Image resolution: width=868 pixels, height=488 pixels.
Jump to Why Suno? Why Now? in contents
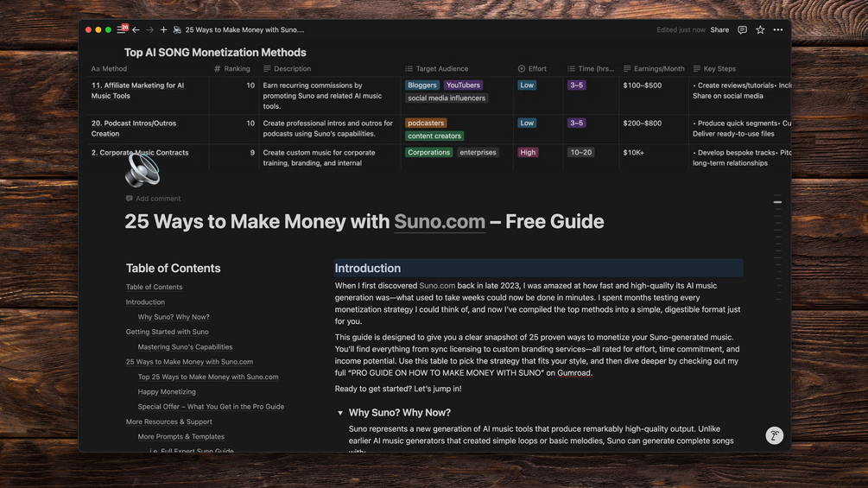pyautogui.click(x=174, y=317)
